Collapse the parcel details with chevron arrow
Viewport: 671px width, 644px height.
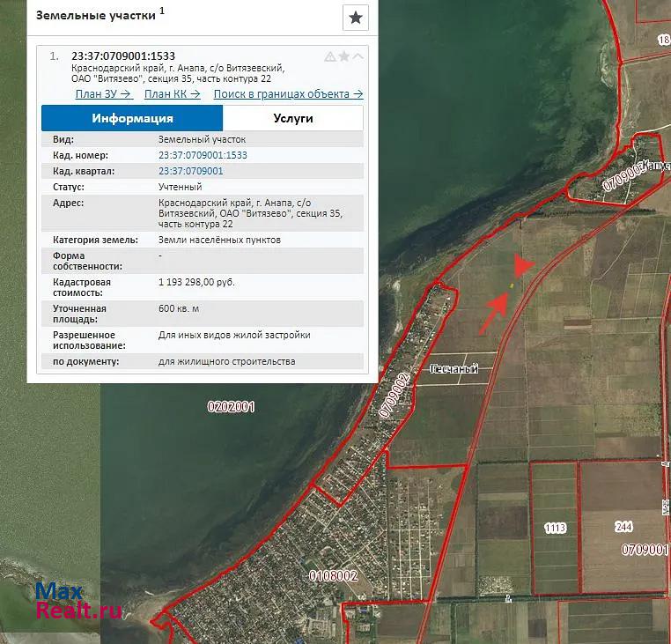pyautogui.click(x=358, y=56)
